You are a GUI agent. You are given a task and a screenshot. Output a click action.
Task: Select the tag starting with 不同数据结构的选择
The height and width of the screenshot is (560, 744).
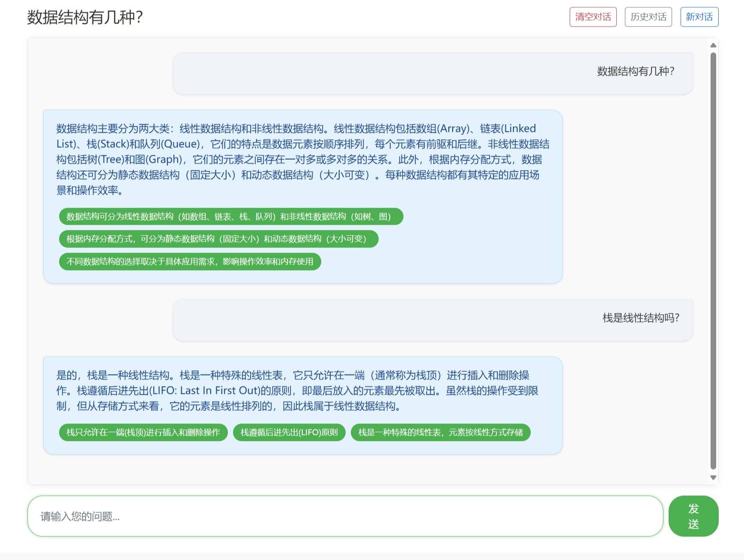point(190,262)
